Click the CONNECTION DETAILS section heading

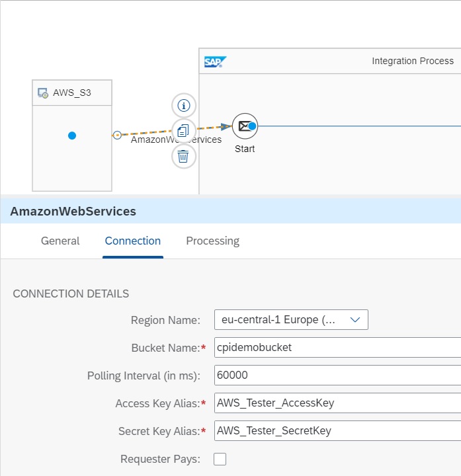coord(71,294)
